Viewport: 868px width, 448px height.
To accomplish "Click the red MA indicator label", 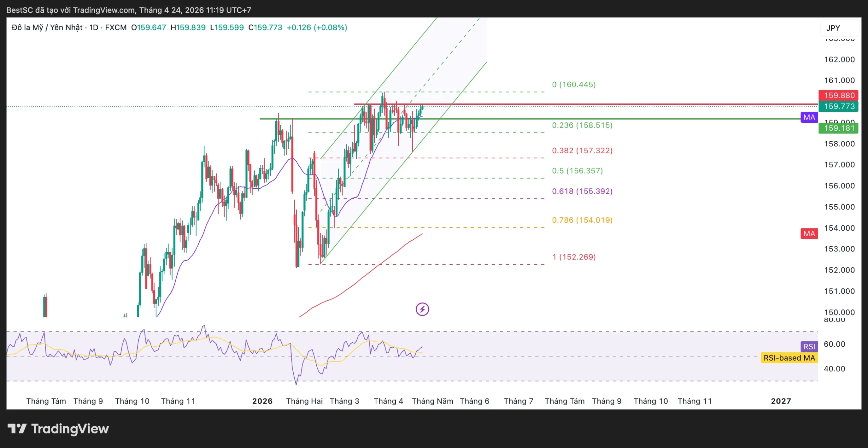I will tap(809, 233).
